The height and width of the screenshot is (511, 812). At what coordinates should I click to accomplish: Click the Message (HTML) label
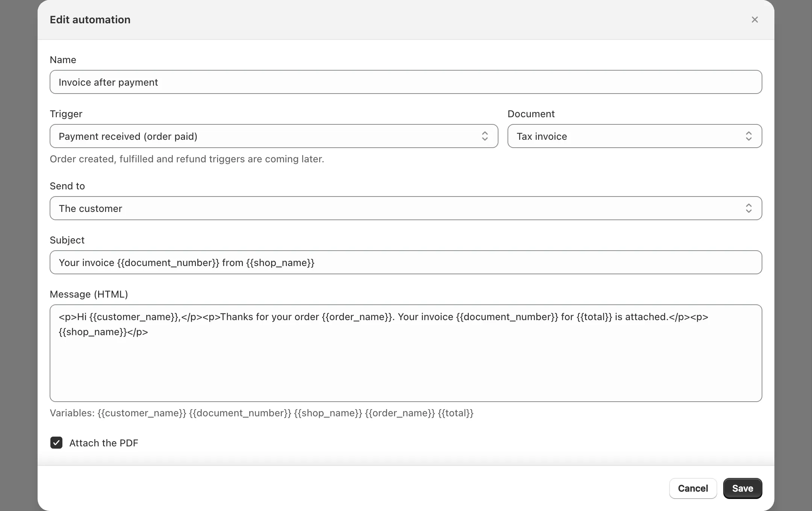89,294
